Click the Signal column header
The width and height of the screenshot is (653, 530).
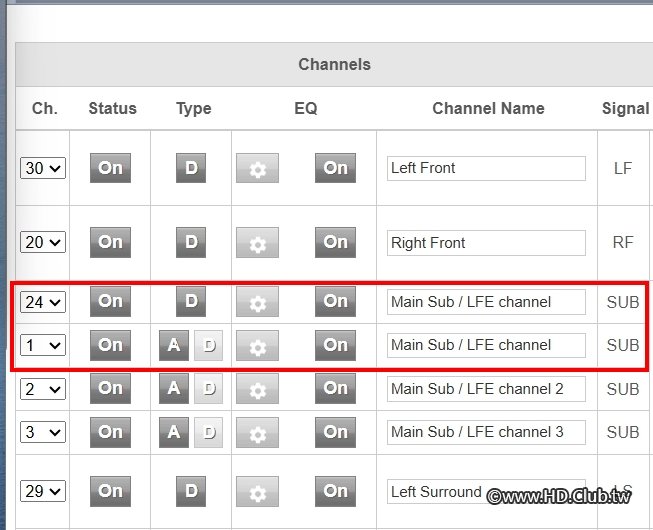pyautogui.click(x=626, y=109)
